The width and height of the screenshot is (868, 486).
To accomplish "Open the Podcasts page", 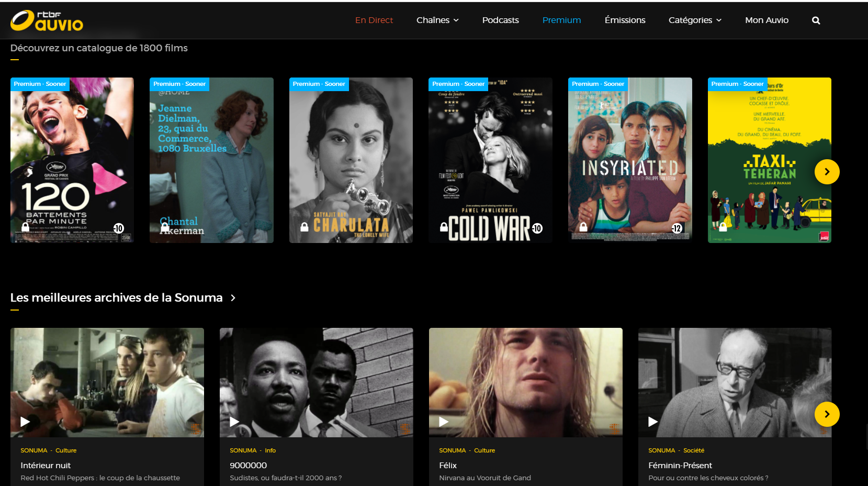I will click(x=500, y=20).
